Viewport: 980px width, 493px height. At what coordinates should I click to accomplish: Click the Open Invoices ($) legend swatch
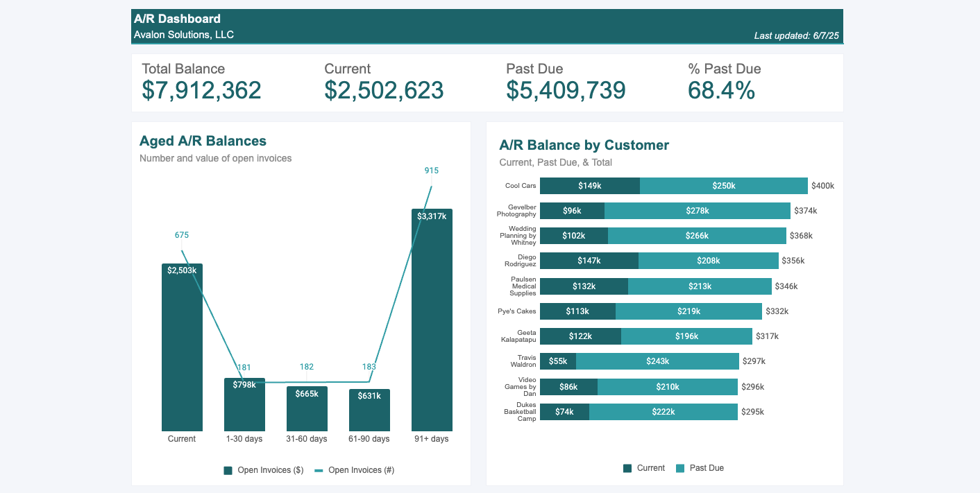(228, 470)
